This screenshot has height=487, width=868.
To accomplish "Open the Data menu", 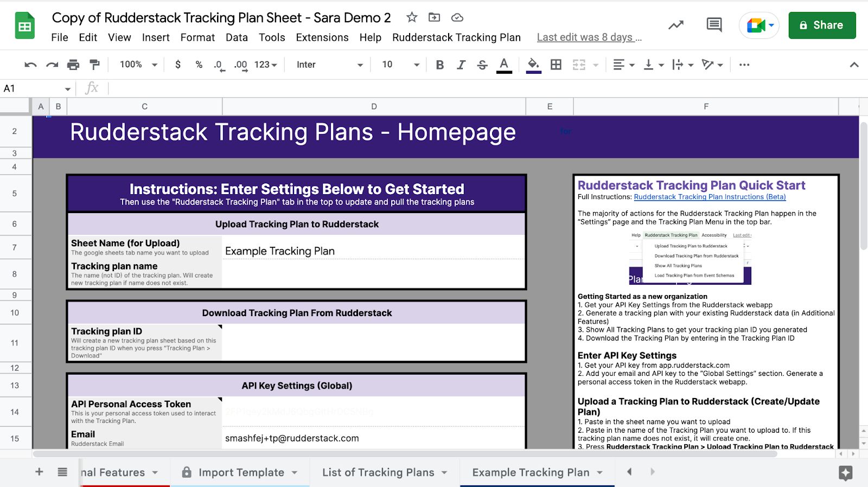I will pos(237,37).
